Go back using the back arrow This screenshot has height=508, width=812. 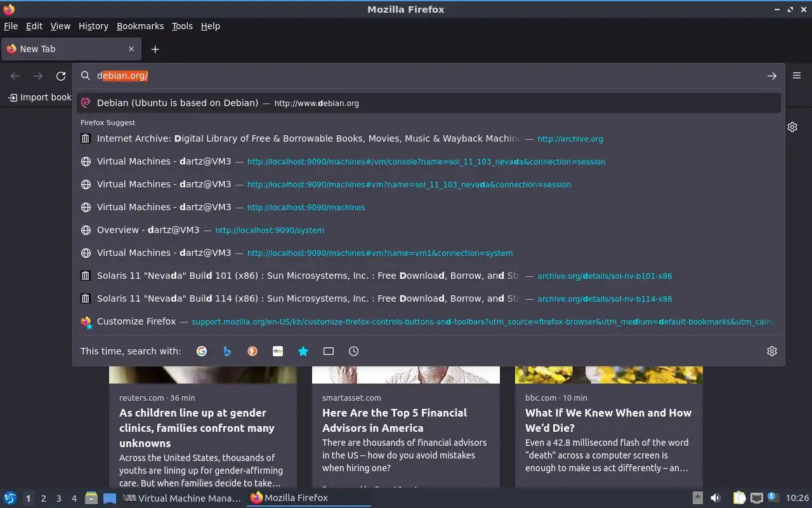coord(15,76)
